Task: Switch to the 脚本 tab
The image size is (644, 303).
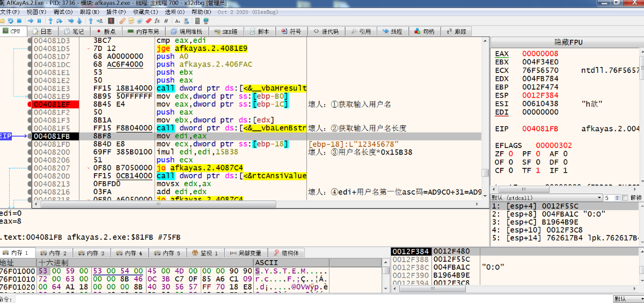Action: [259, 32]
